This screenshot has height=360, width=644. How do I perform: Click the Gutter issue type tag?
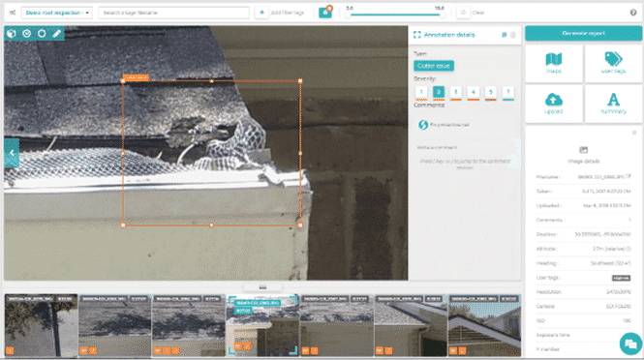click(434, 66)
